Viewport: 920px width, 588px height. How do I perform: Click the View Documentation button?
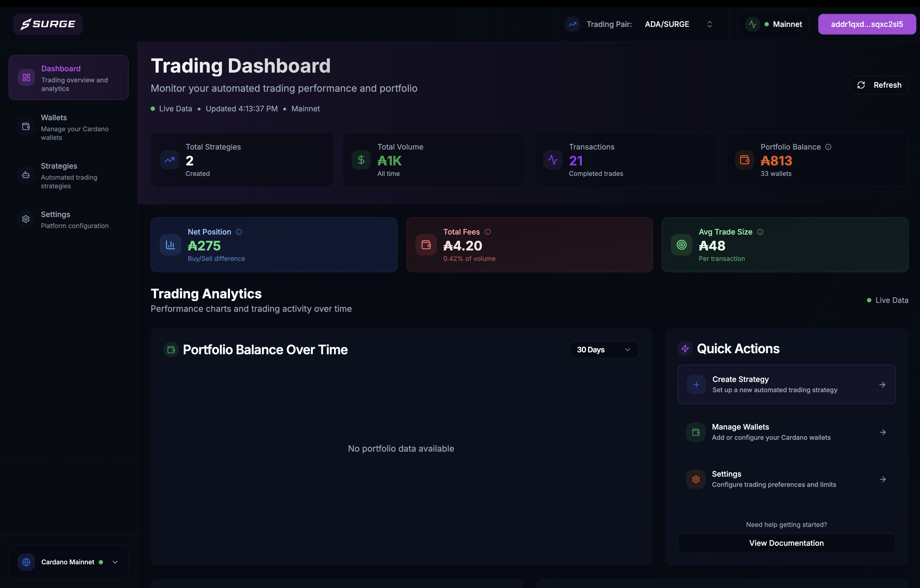[x=786, y=543]
